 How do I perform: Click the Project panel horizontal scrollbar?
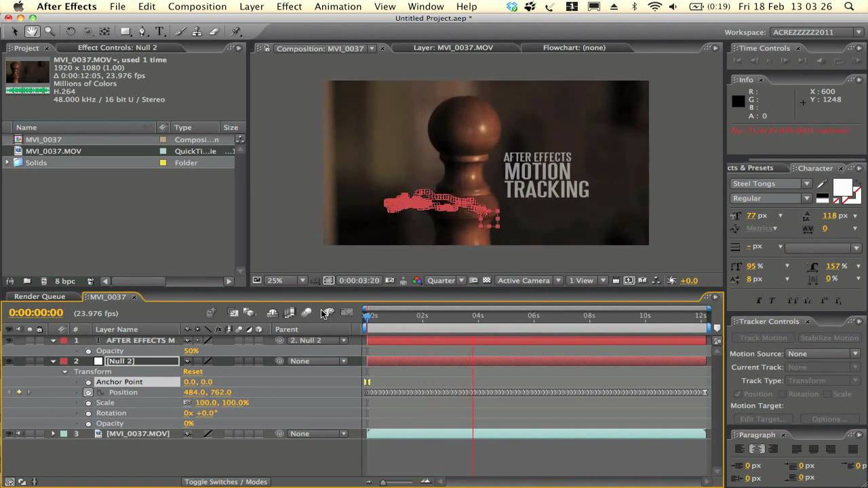coord(139,281)
